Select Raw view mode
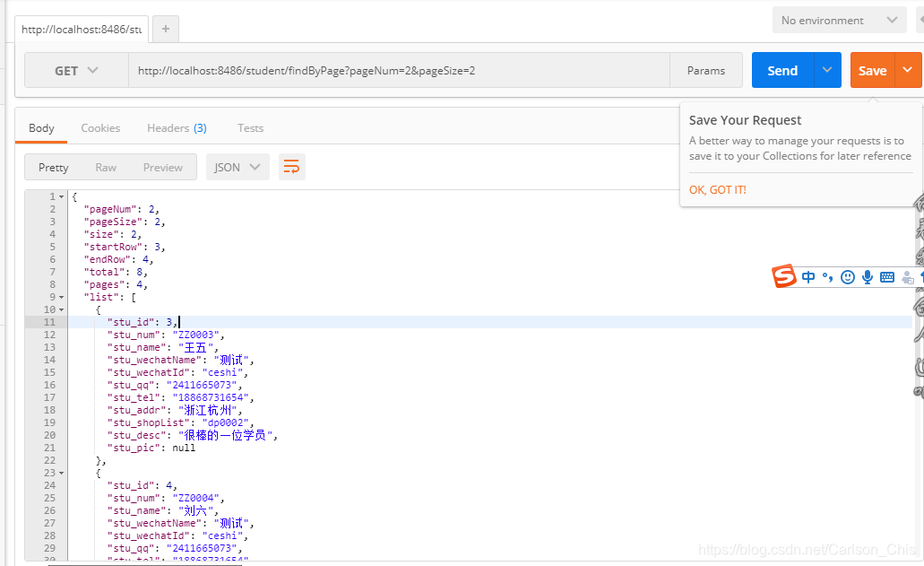 point(106,168)
